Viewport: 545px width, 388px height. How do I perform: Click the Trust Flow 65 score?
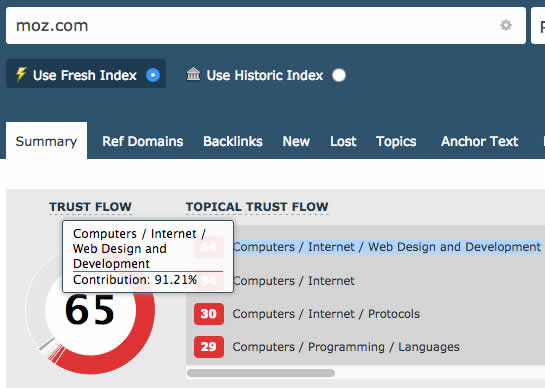[x=90, y=309]
